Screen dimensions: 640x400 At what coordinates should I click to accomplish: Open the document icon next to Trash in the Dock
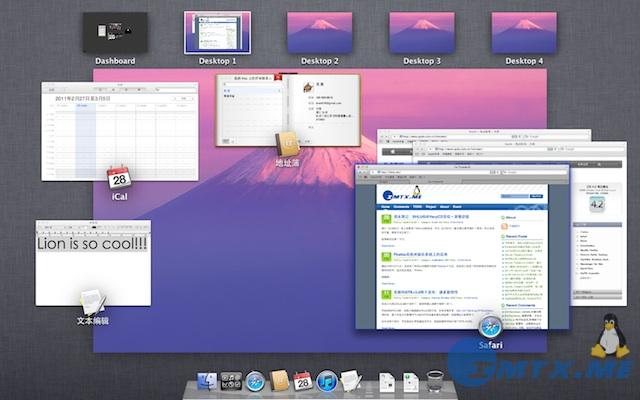pyautogui.click(x=411, y=382)
